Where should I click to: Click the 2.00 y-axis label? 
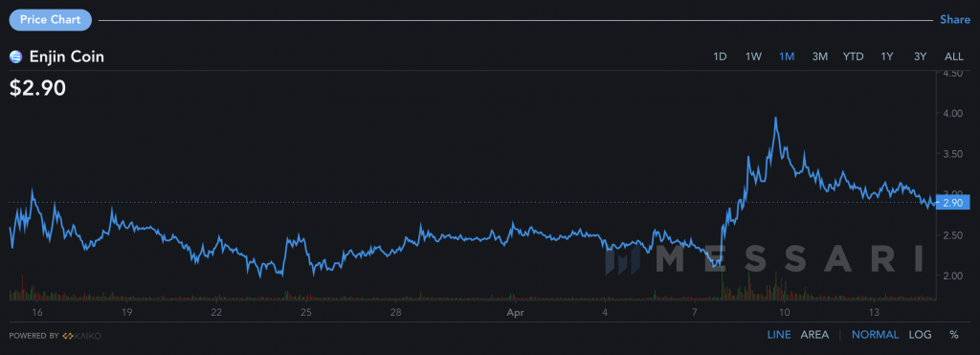point(952,276)
